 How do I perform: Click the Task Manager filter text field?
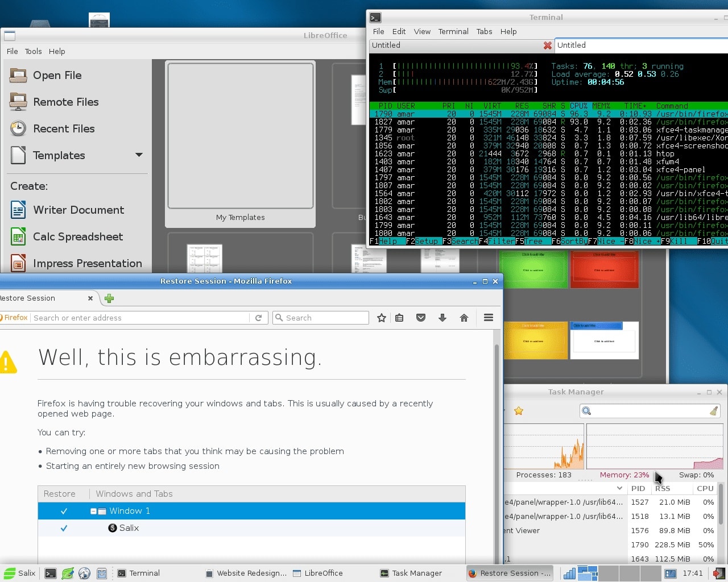click(651, 411)
